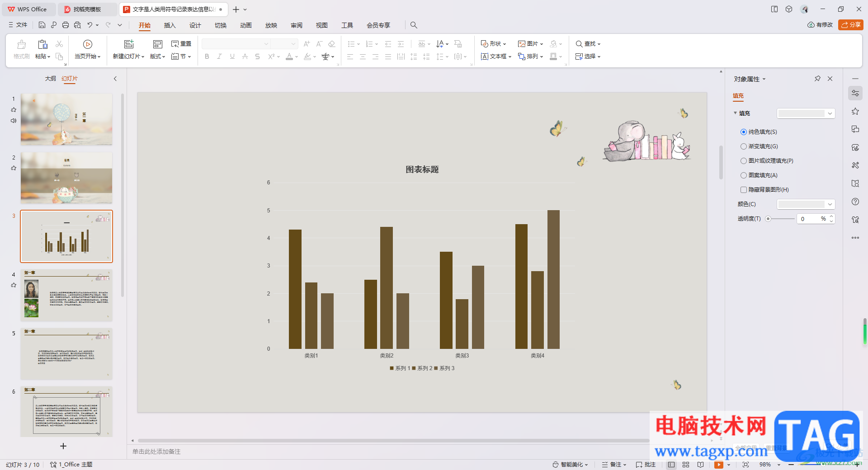Click the font color A swatch
The image size is (868, 470).
point(289,56)
